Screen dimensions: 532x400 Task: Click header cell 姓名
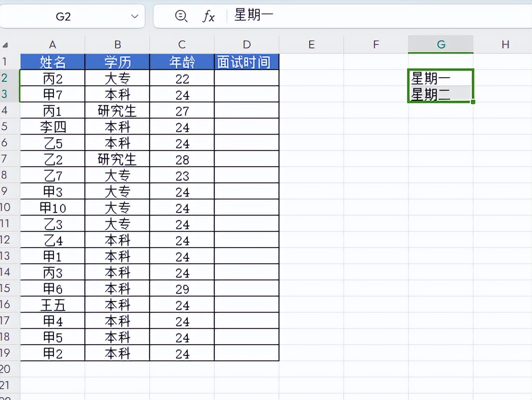52,62
